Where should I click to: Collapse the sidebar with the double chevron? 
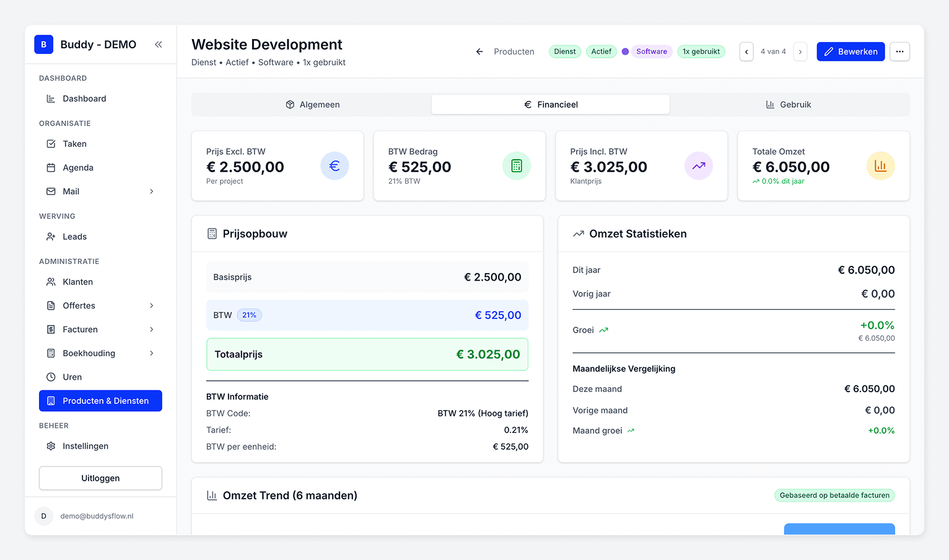tap(159, 45)
